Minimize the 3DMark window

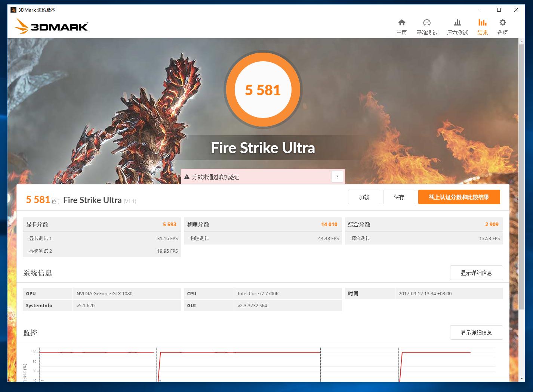(x=482, y=10)
